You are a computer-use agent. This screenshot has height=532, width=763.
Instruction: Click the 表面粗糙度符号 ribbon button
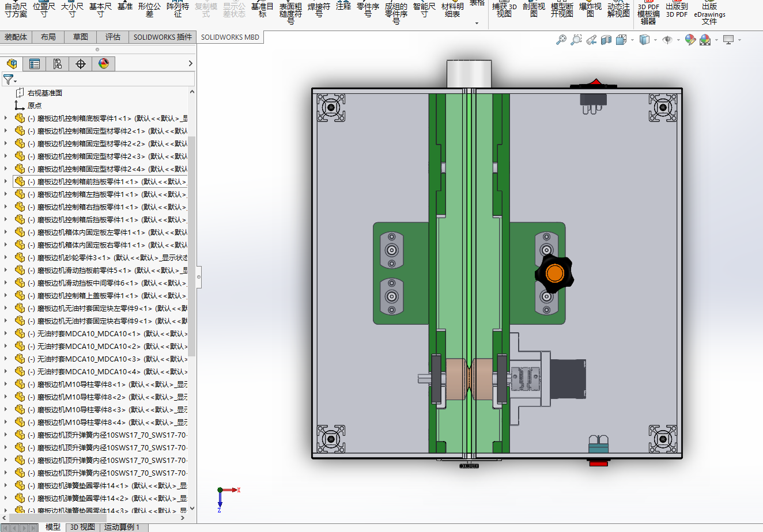[x=291, y=12]
